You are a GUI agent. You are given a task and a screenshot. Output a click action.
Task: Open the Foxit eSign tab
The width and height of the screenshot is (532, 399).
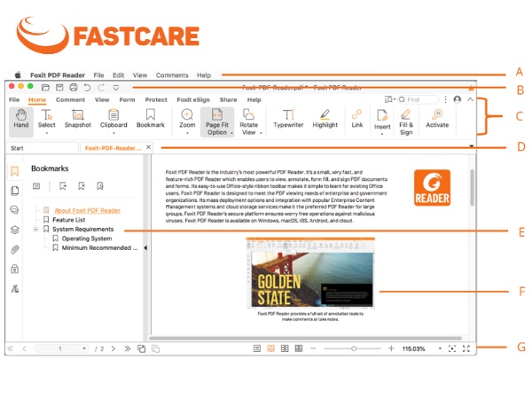tap(193, 99)
